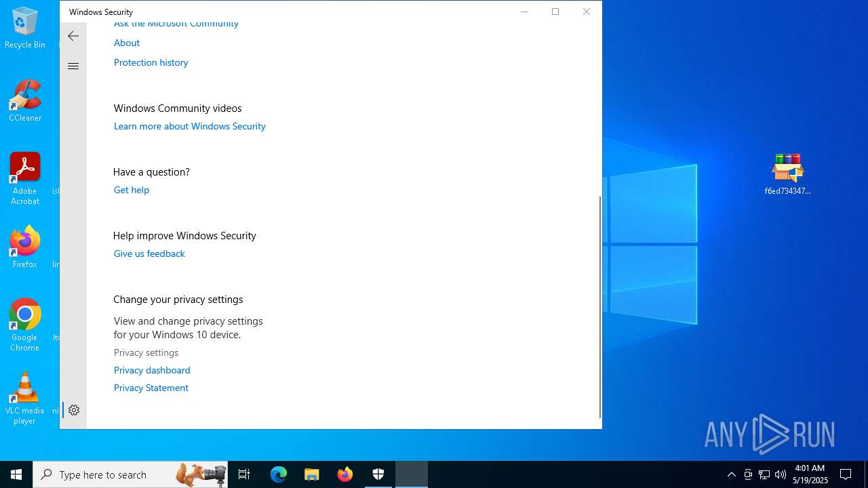Maximize the Windows Security window
This screenshot has height=488, width=868.
click(x=555, y=12)
